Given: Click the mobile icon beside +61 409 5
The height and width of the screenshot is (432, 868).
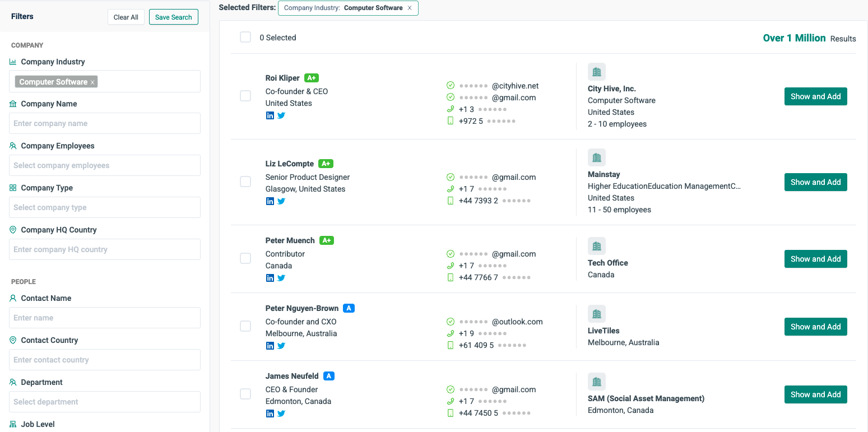Looking at the screenshot, I should pos(451,345).
